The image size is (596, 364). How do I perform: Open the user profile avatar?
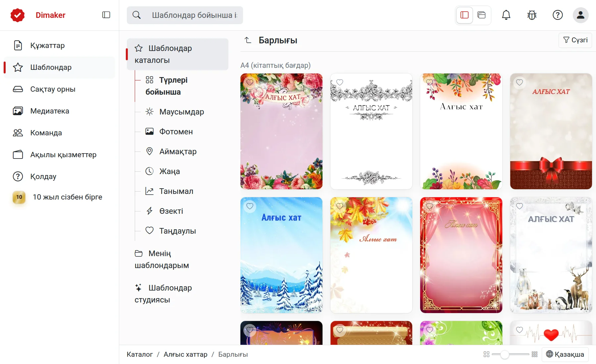tap(580, 15)
